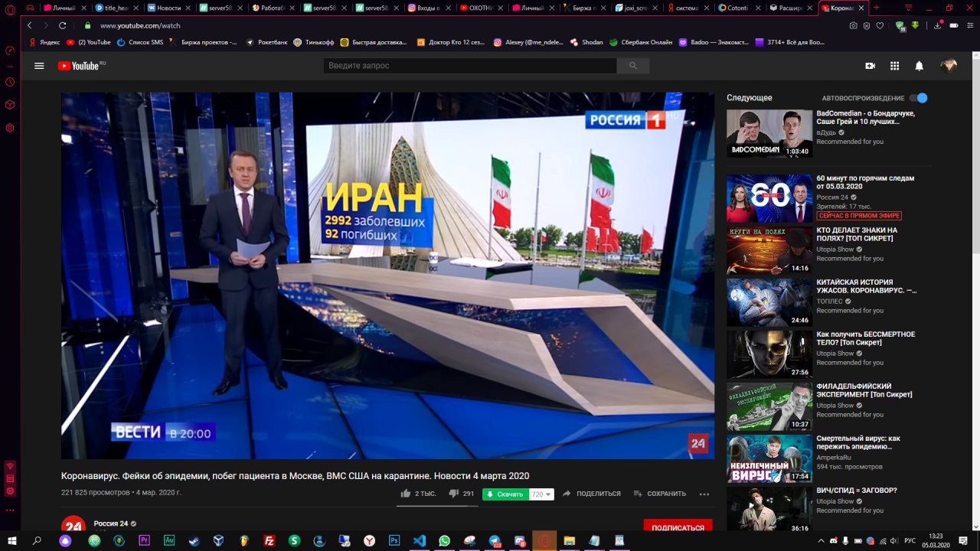This screenshot has height=551, width=980.
Task: Click the page vertical scrollbar
Action: (975, 291)
